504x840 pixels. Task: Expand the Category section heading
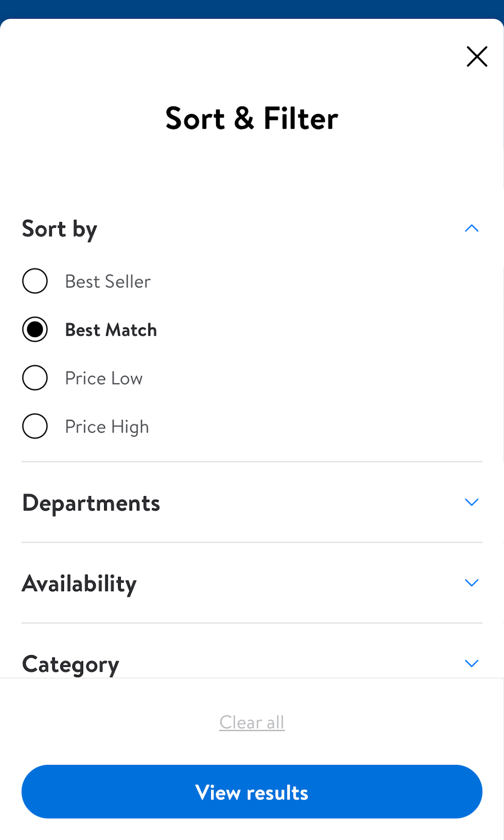[x=70, y=664]
